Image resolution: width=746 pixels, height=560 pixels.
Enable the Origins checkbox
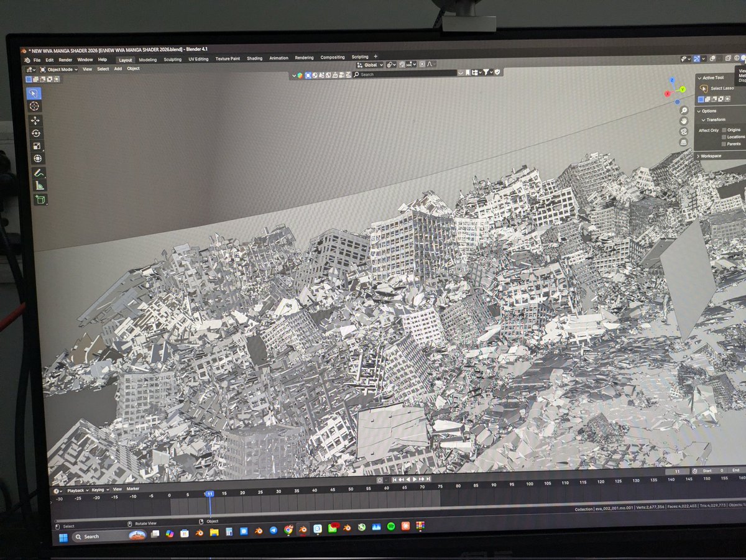click(x=724, y=130)
